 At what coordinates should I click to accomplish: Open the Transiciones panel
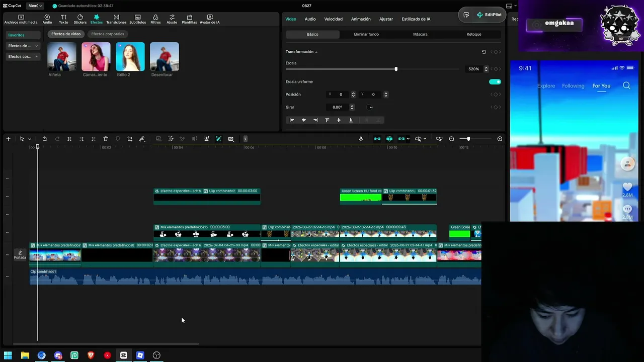tap(116, 19)
